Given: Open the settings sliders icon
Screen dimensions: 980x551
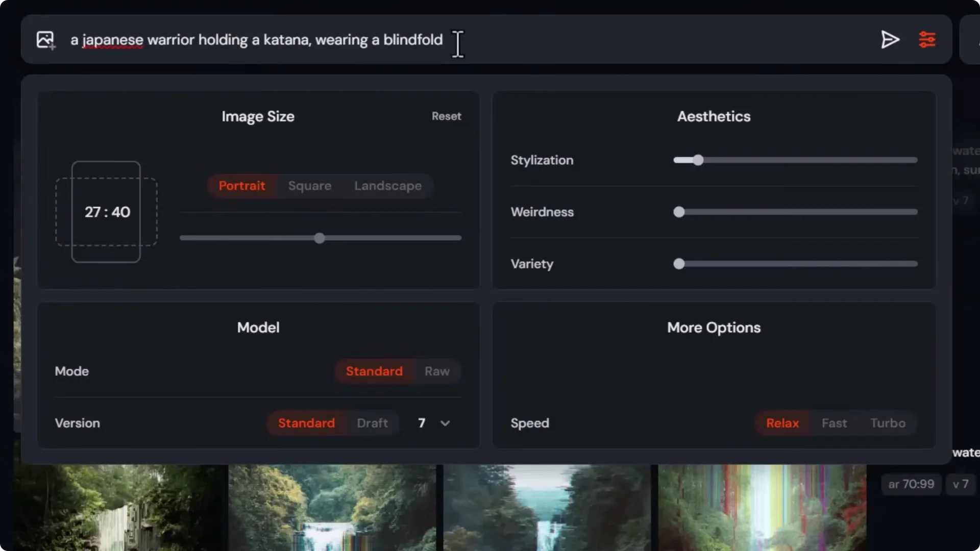Looking at the screenshot, I should pos(928,39).
